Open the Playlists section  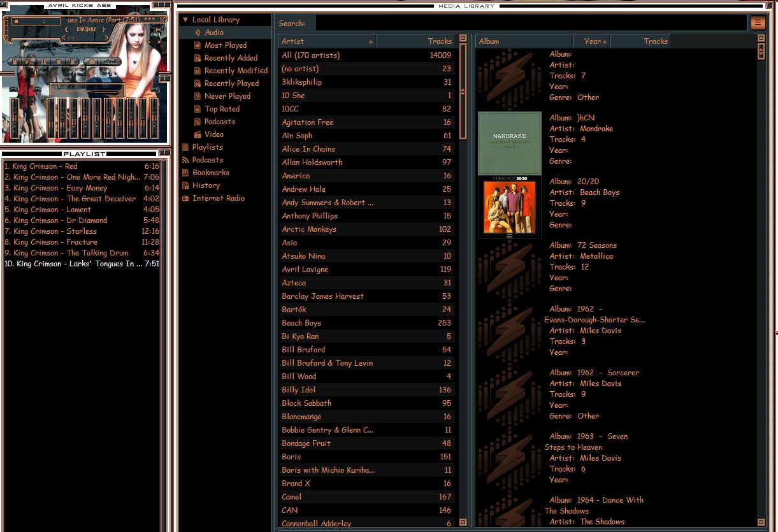[208, 147]
